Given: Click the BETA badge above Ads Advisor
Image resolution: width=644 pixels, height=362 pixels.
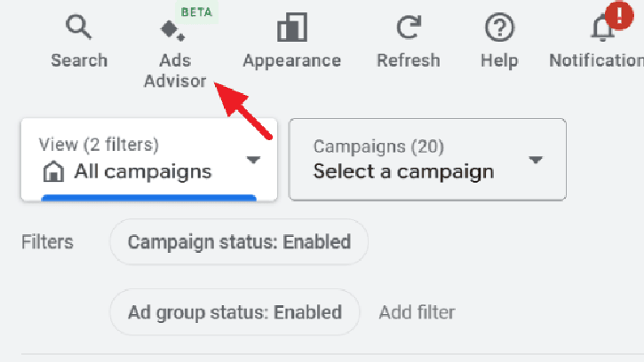Looking at the screenshot, I should 196,12.
